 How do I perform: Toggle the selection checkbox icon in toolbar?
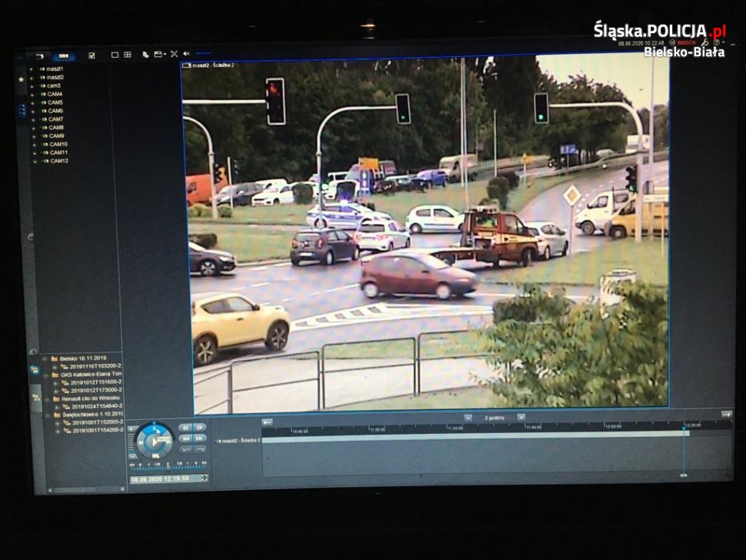92,55
